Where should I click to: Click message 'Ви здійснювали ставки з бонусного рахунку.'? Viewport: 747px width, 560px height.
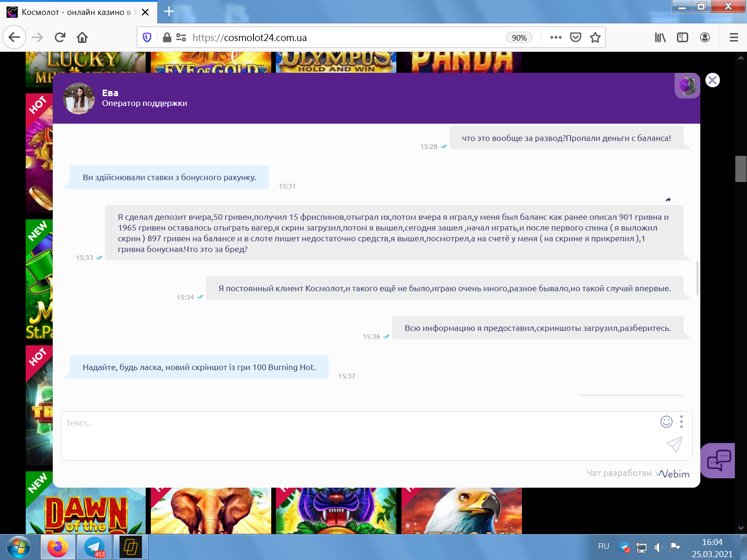tap(169, 177)
